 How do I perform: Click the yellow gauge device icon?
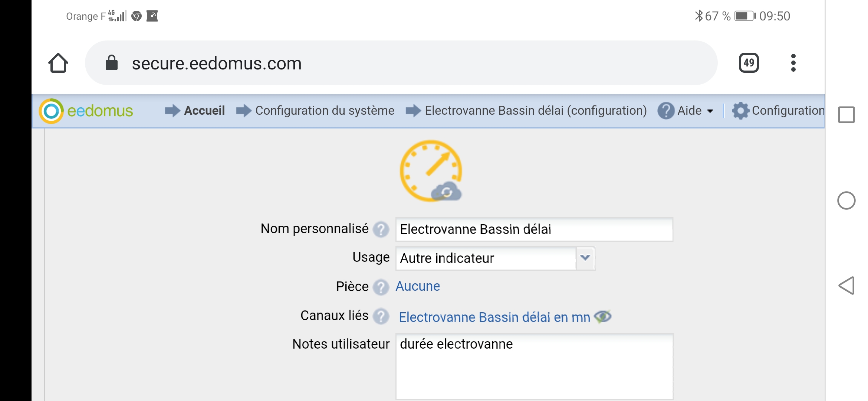(x=431, y=171)
